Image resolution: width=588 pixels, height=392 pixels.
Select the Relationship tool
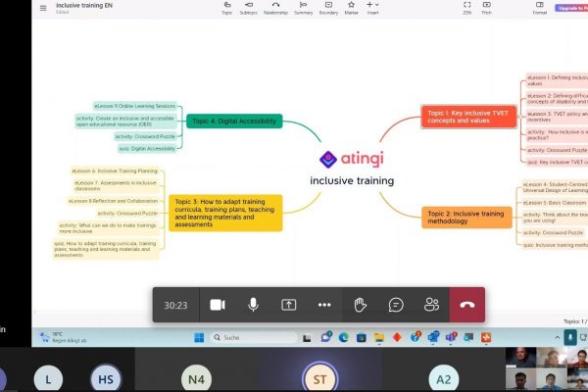coord(276,7)
